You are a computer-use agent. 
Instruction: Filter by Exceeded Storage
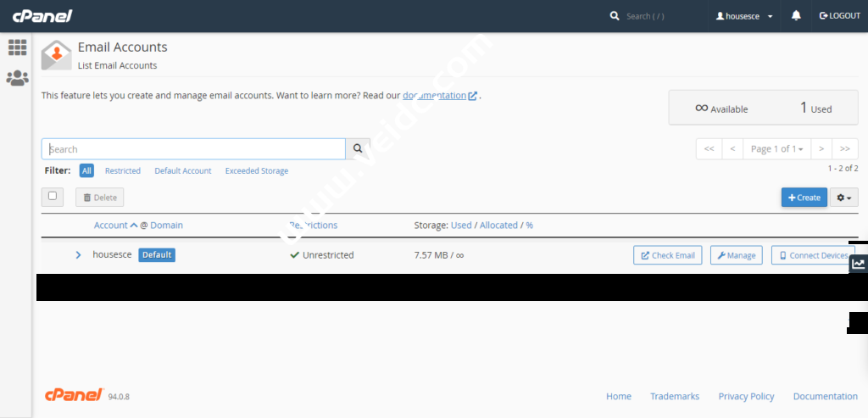tap(256, 170)
